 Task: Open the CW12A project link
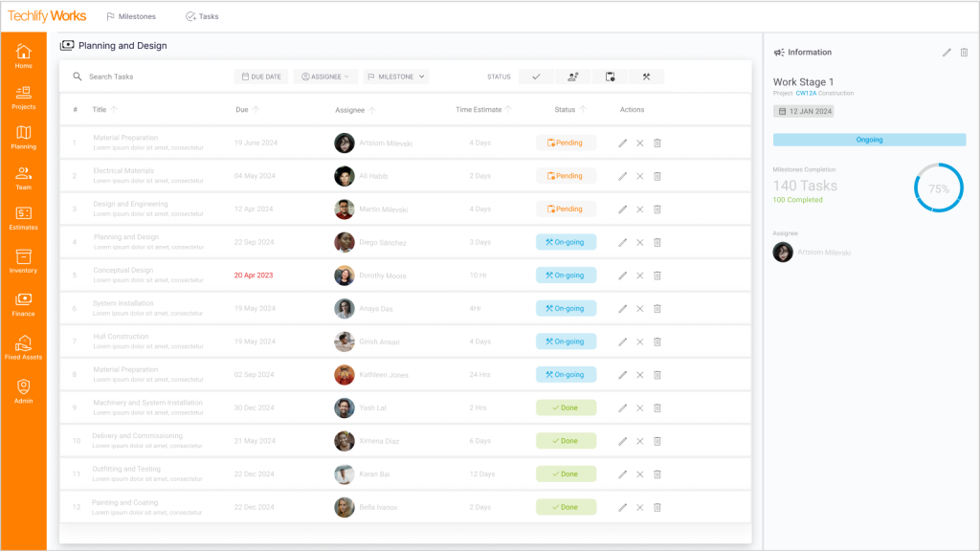point(806,94)
